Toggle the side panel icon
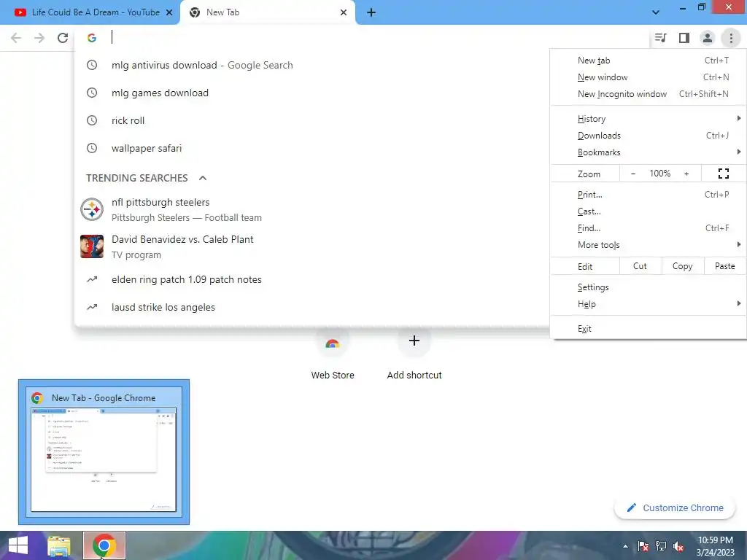 point(684,38)
